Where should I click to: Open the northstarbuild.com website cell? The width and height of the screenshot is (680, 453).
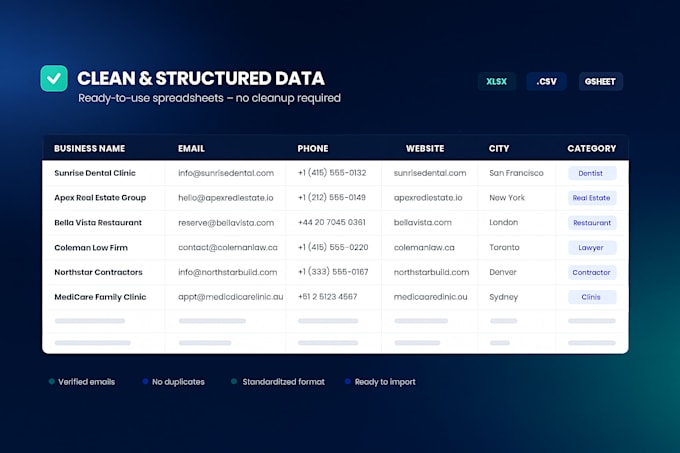click(431, 272)
